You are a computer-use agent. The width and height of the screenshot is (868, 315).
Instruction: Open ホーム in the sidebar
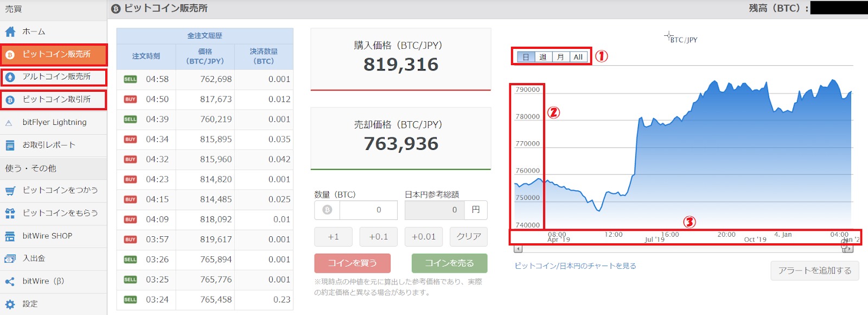[53, 31]
